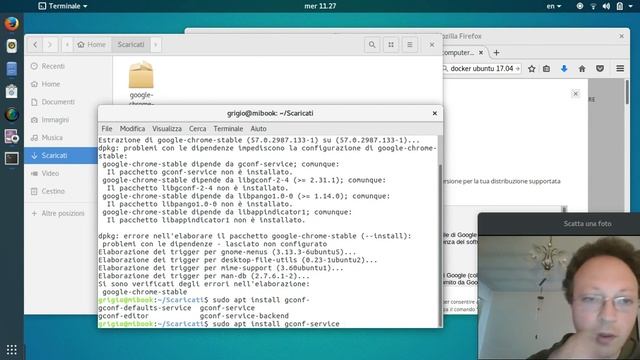The width and height of the screenshot is (640, 360).
Task: Launch the Rhythmbox speaker icon in dock
Action: click(x=11, y=46)
